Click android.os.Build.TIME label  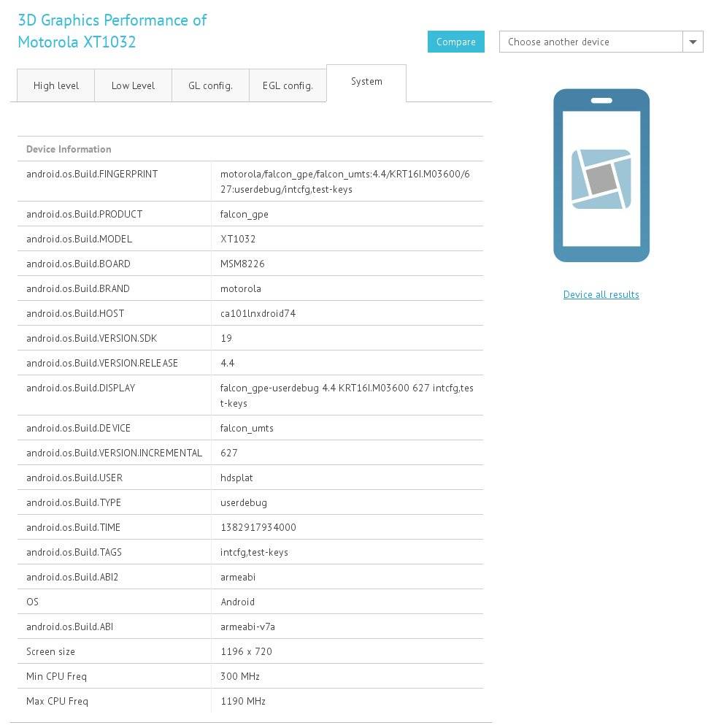pos(73,527)
